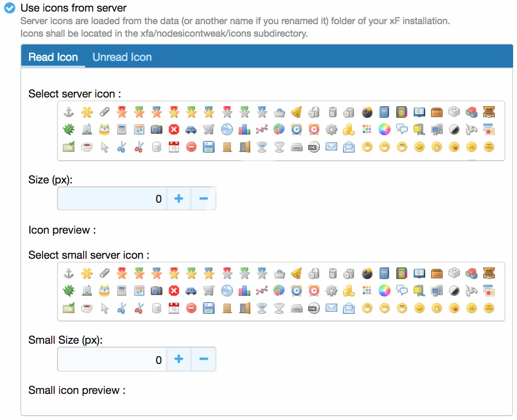Screen dimensions: 517x420
Task: Focus the Small Size (px) number field
Action: pyautogui.click(x=112, y=359)
